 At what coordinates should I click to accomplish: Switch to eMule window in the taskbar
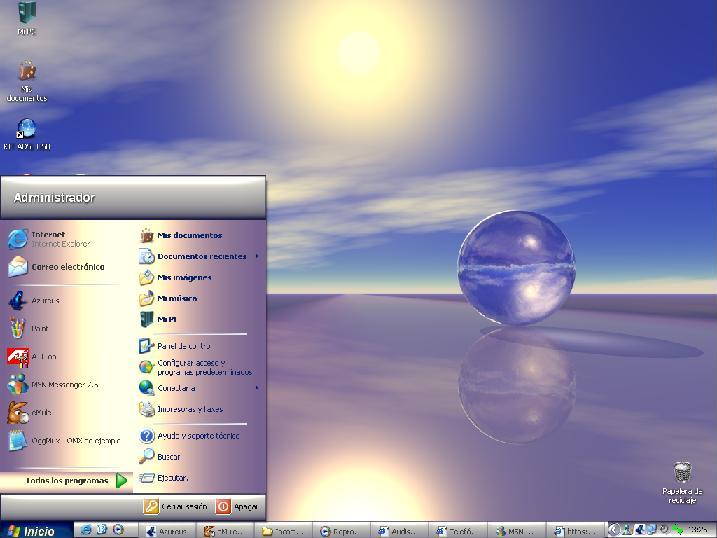point(225,531)
